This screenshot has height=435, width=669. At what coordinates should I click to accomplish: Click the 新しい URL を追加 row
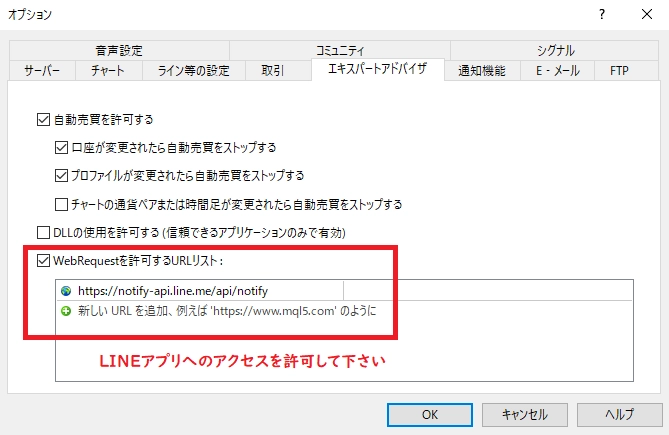point(344,311)
